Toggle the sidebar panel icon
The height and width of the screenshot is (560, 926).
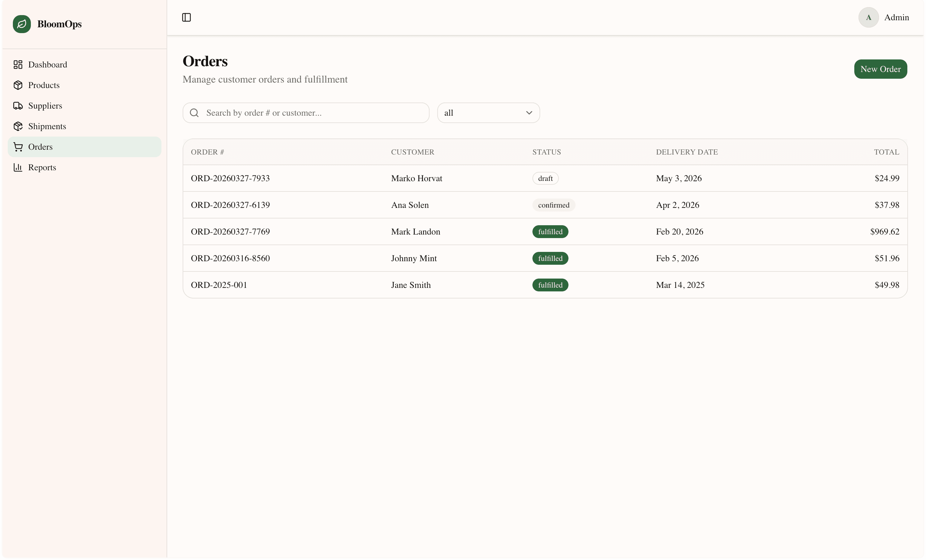point(186,17)
